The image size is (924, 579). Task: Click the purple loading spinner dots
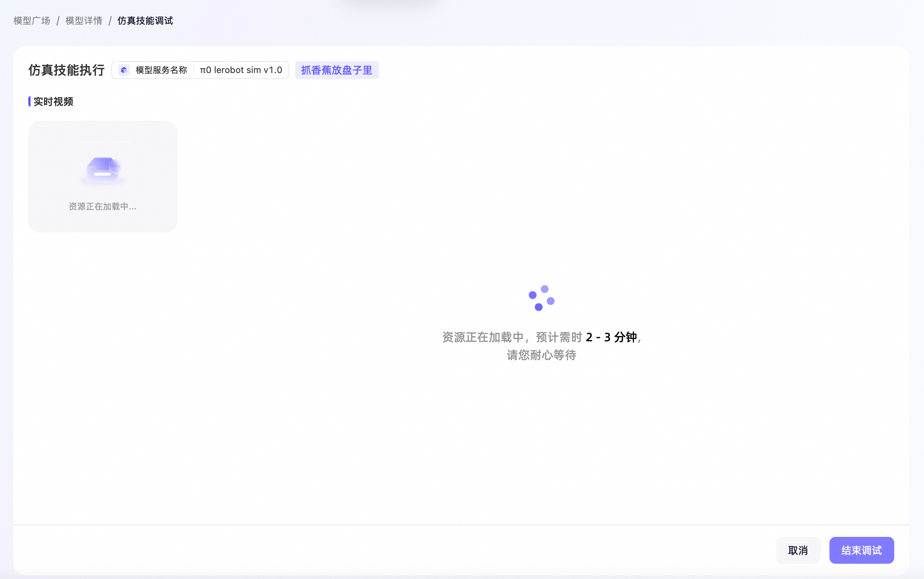coord(541,298)
